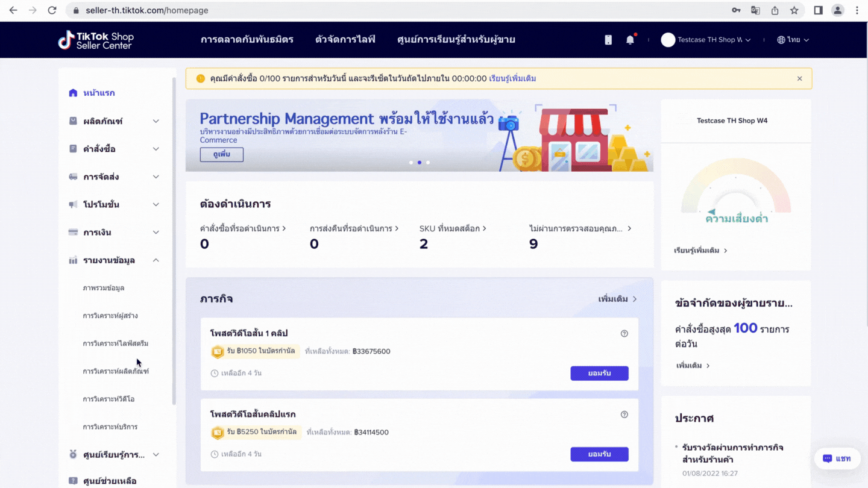Click the notification bell icon
The width and height of the screenshot is (868, 488).
pos(630,40)
